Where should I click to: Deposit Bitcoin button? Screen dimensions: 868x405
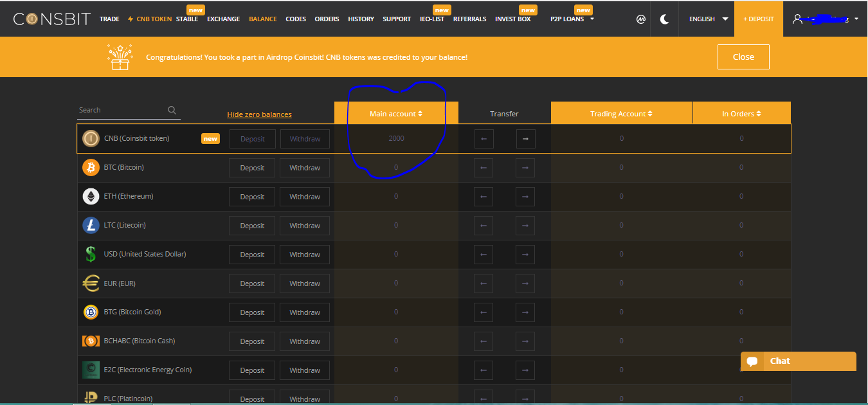[x=252, y=168]
